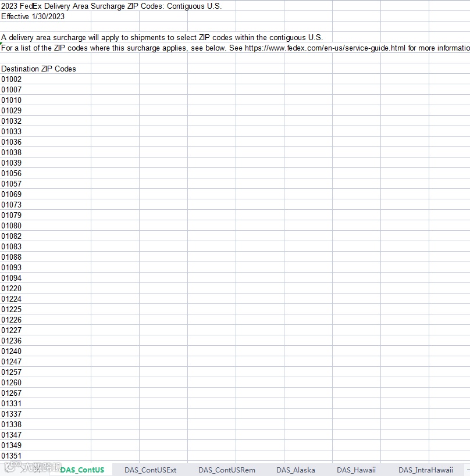Select ZIP code cell 01033

(45, 131)
